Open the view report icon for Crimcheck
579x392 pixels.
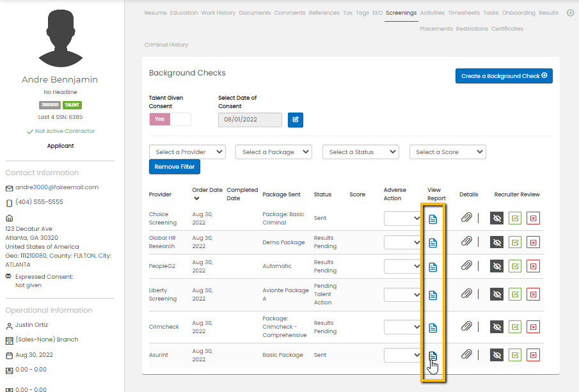tap(432, 328)
